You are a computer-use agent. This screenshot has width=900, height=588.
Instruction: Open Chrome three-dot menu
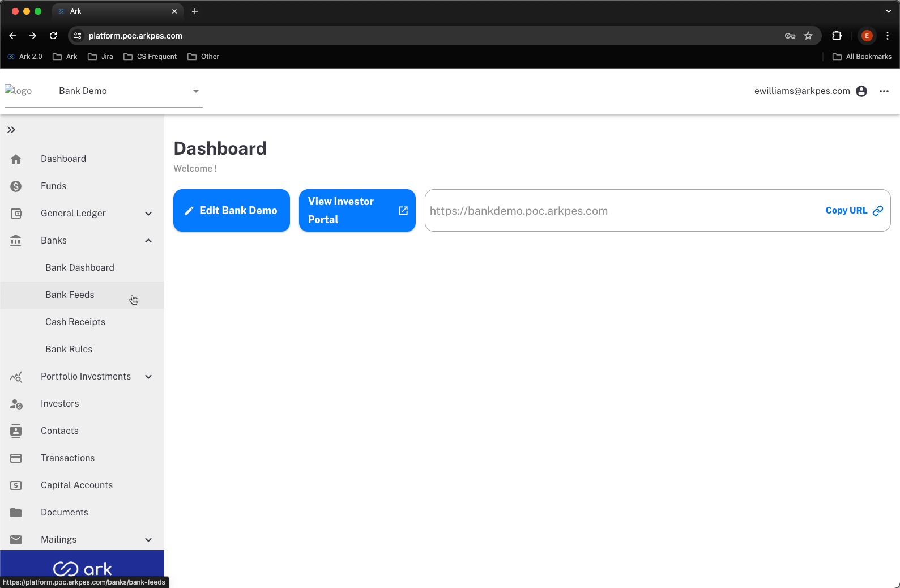(888, 36)
